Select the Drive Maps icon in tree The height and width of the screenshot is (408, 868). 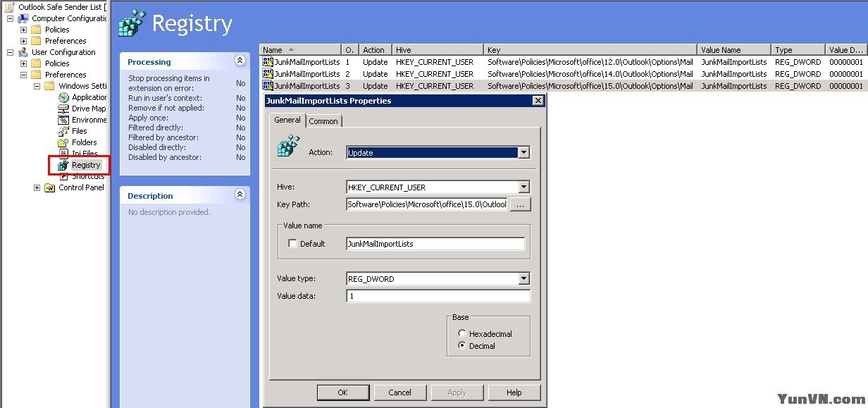[63, 109]
